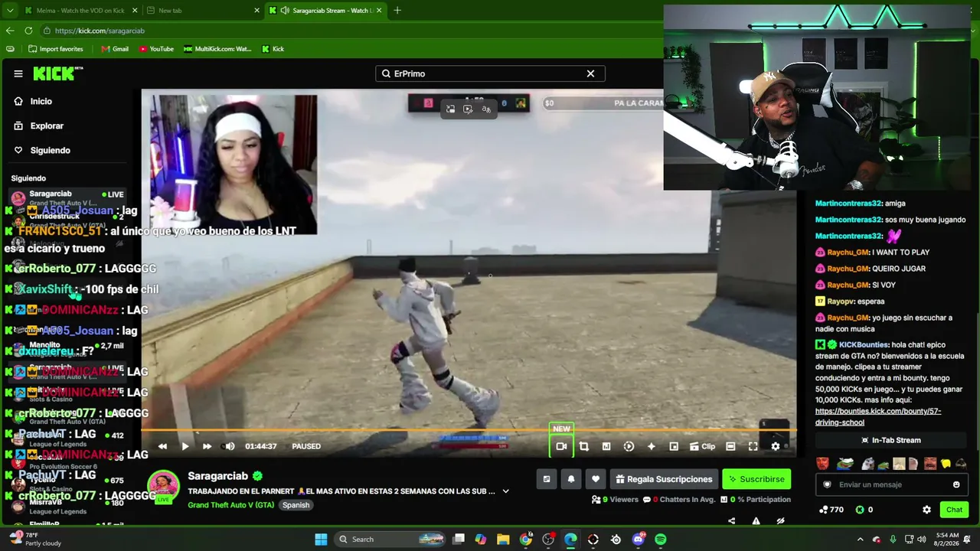This screenshot has height=551, width=980.
Task: Click the card icon beside the bell
Action: [547, 479]
